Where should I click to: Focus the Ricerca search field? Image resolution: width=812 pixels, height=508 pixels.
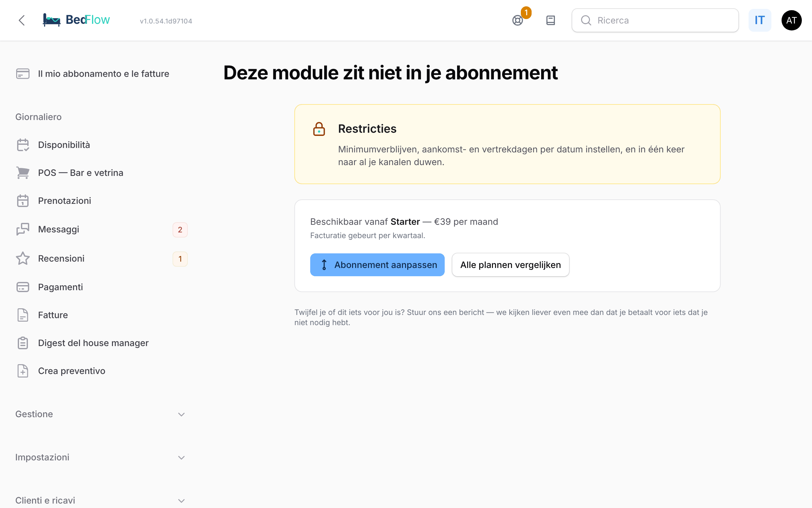tap(655, 21)
